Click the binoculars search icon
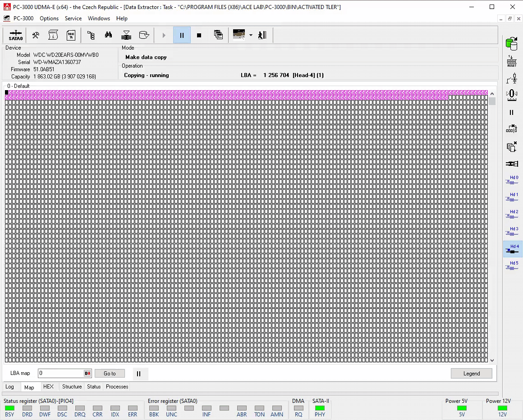Image resolution: width=523 pixels, height=420 pixels. [x=108, y=35]
